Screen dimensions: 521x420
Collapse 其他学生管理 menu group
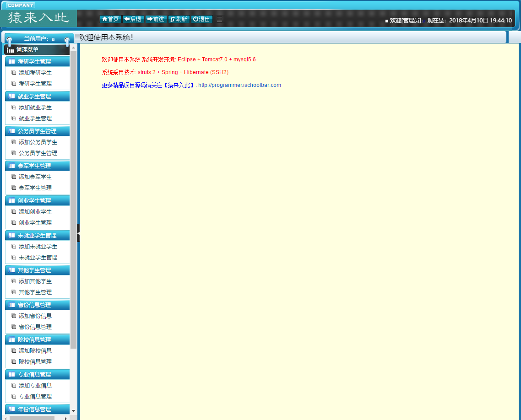click(x=37, y=270)
